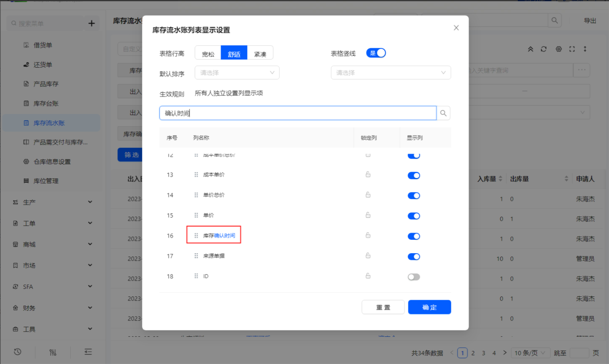Open the 10 条/页 page size dropdown
This screenshot has height=364, width=609.
click(x=530, y=353)
